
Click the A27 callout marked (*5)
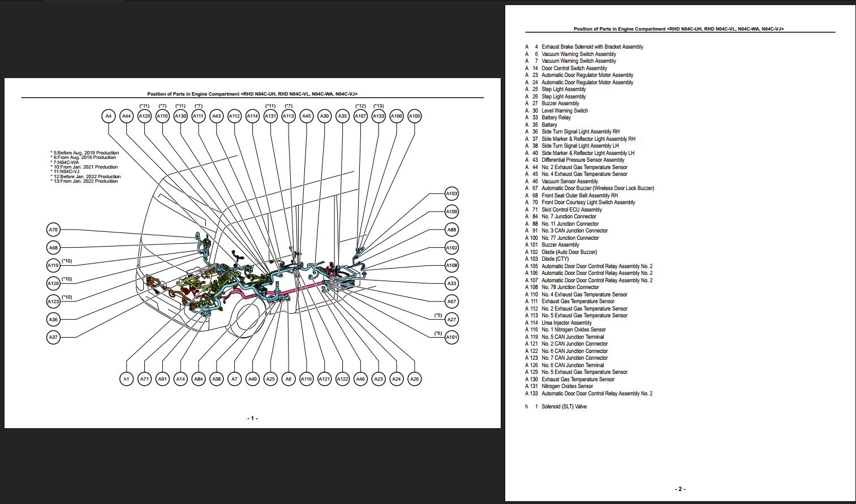point(451,318)
